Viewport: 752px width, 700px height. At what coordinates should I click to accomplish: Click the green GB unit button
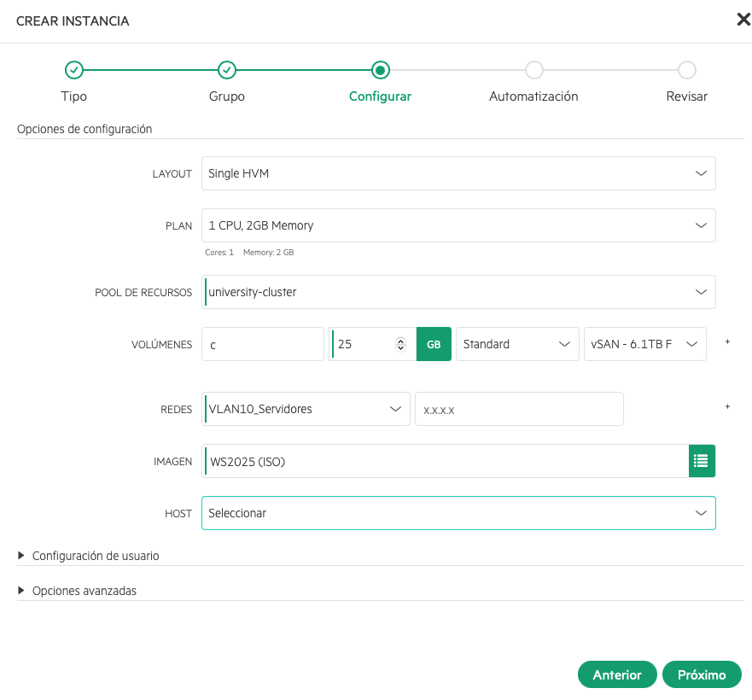(x=435, y=343)
